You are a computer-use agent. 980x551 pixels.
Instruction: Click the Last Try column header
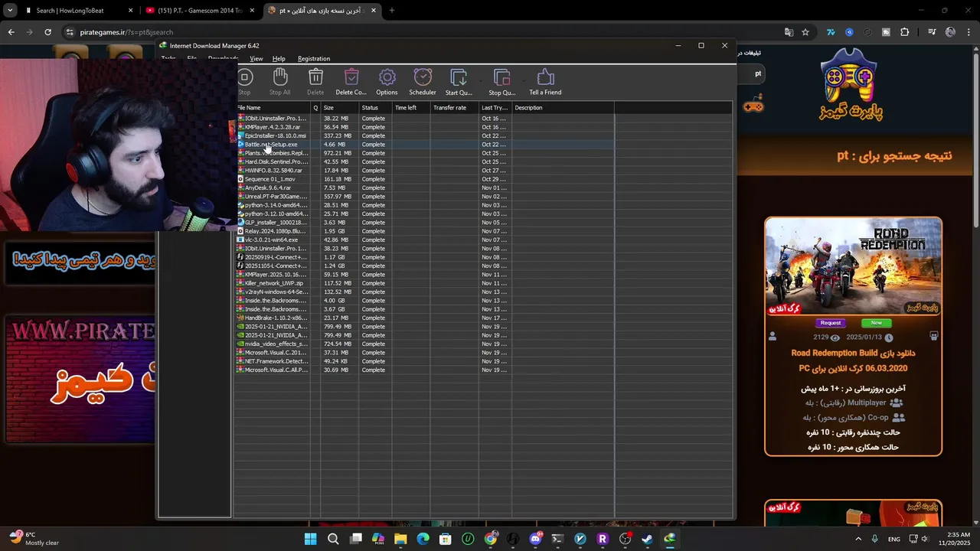tap(495, 108)
